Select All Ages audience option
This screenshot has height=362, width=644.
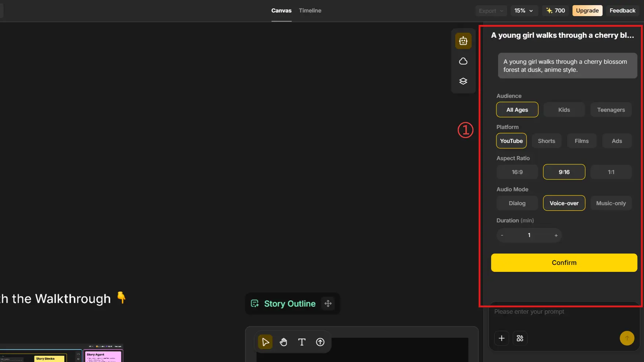517,110
